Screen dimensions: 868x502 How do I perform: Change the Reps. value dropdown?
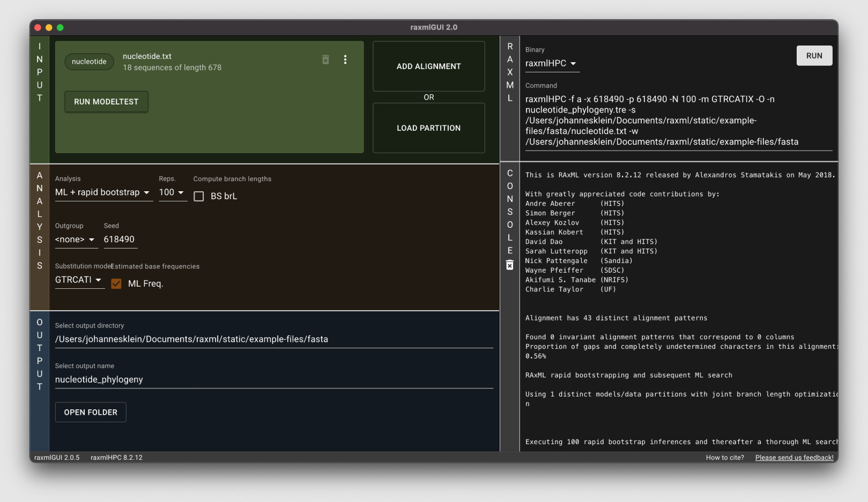coord(173,192)
